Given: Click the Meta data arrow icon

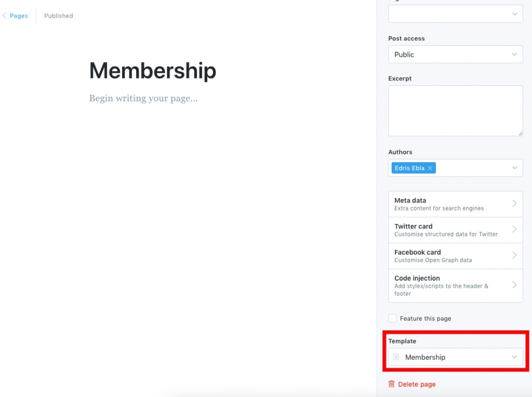Looking at the screenshot, I should pyautogui.click(x=514, y=204).
